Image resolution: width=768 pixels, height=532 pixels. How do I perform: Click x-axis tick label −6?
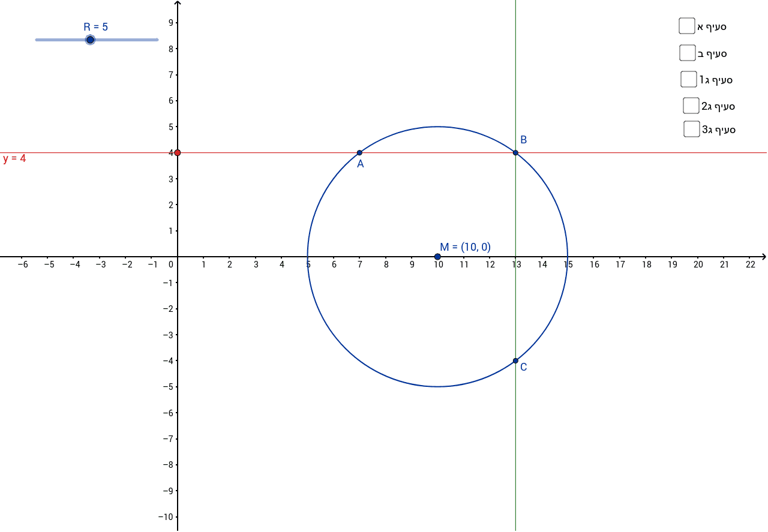[23, 265]
